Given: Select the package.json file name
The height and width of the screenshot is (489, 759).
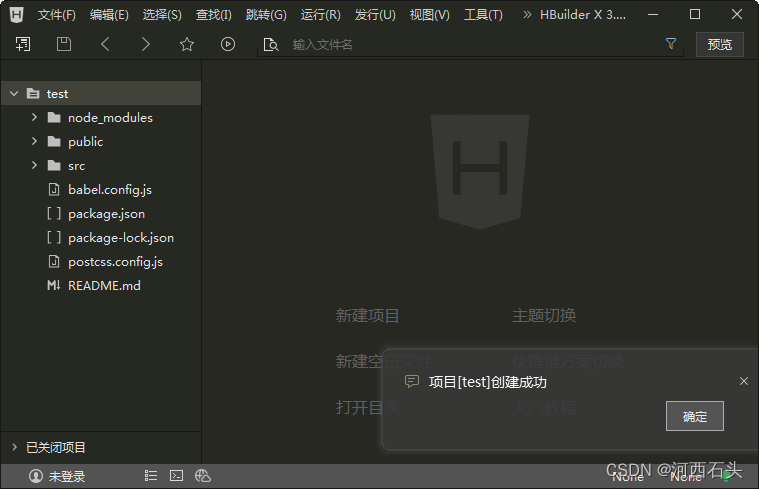Looking at the screenshot, I should click(106, 214).
